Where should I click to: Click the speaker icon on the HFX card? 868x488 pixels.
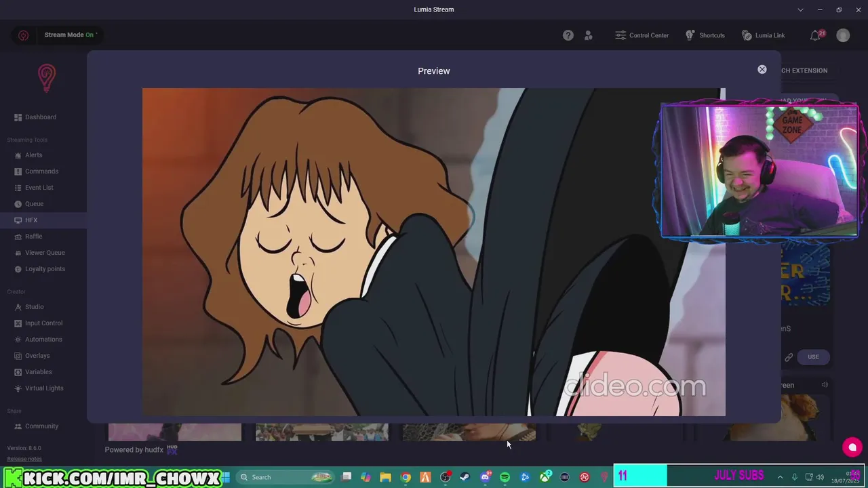(825, 385)
